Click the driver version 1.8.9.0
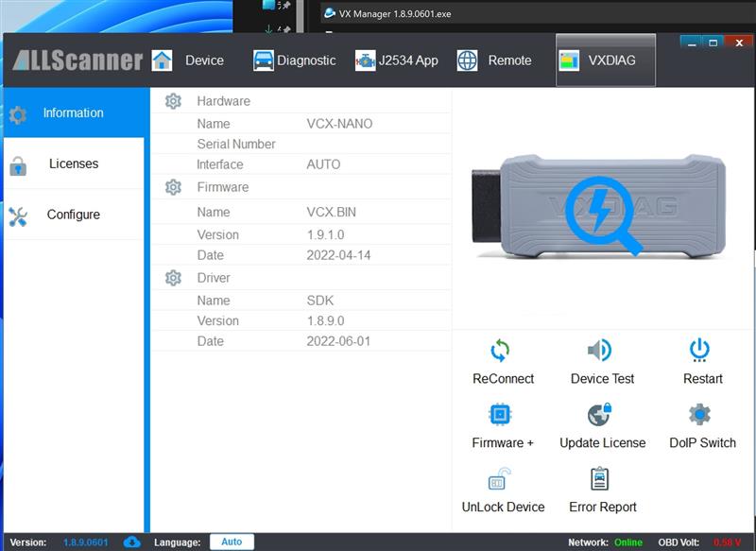The width and height of the screenshot is (756, 551). pyautogui.click(x=325, y=320)
